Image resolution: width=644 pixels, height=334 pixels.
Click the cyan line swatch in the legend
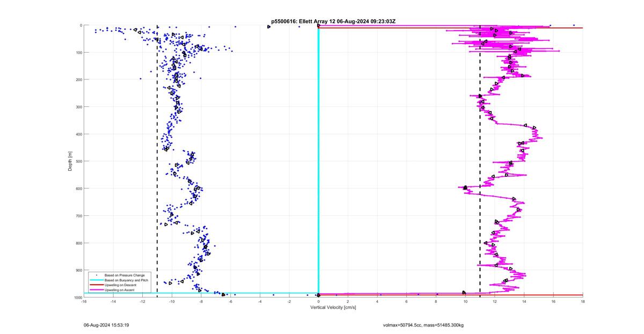click(x=96, y=280)
